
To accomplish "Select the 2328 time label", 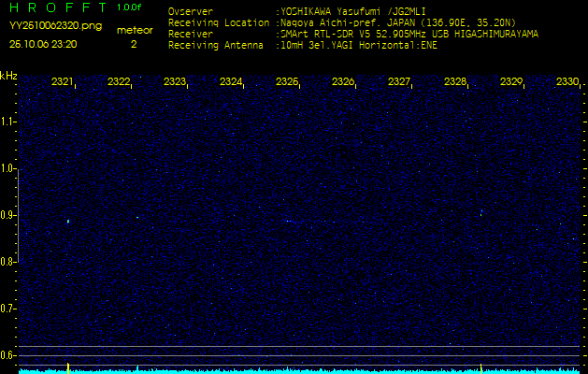I will 455,82.
